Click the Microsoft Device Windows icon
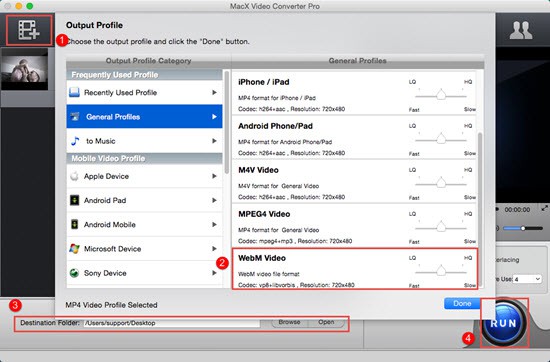 (74, 249)
